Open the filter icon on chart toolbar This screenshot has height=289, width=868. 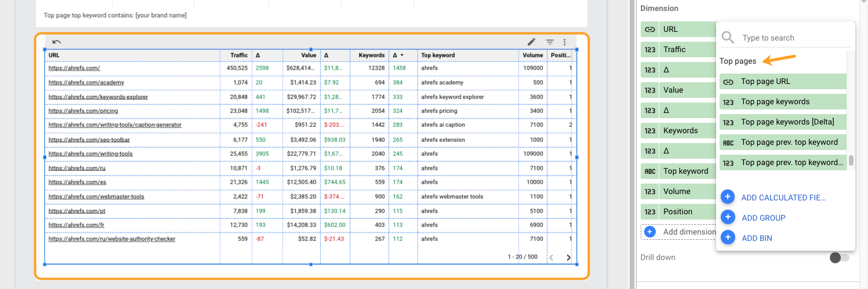tap(550, 42)
